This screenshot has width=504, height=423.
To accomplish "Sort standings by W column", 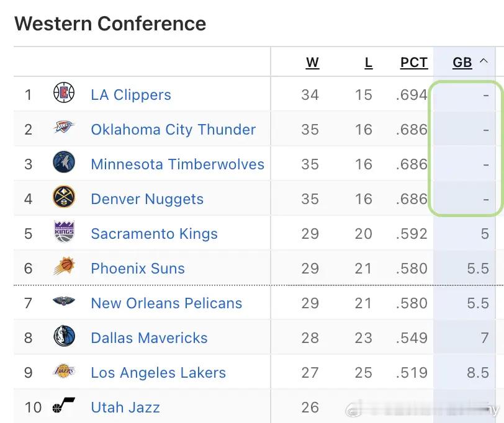I will [312, 63].
